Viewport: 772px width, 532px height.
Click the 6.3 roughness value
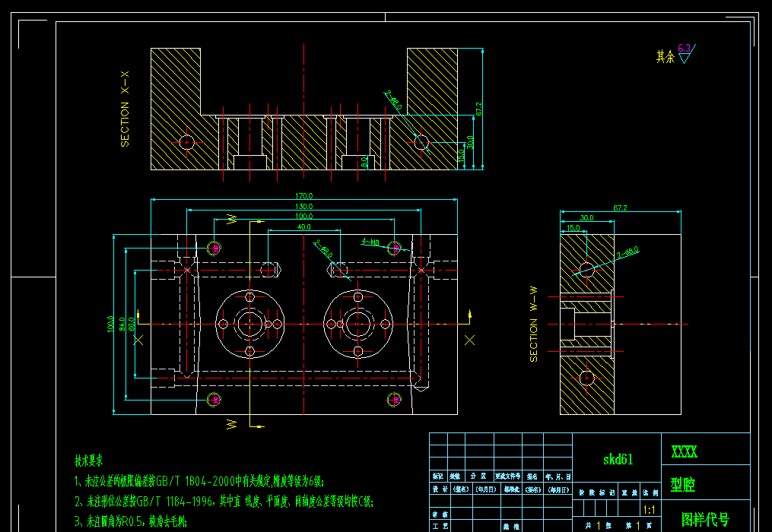684,48
